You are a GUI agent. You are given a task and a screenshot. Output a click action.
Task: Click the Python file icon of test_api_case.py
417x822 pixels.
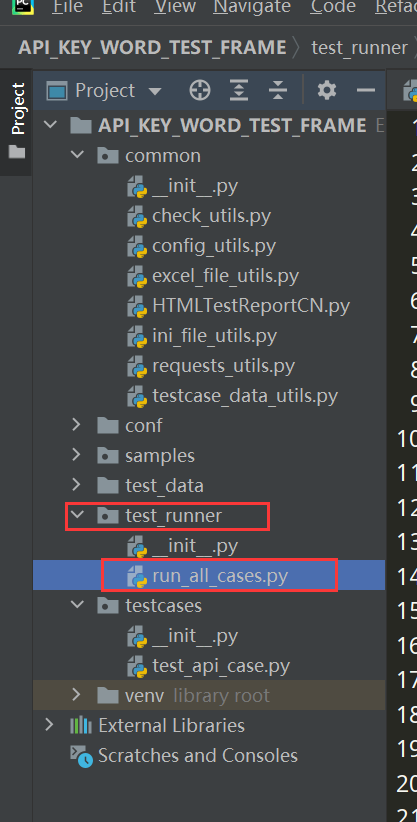[x=137, y=667]
